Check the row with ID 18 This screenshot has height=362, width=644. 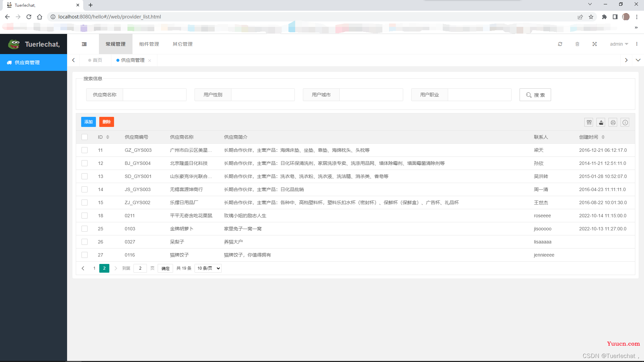click(x=85, y=216)
